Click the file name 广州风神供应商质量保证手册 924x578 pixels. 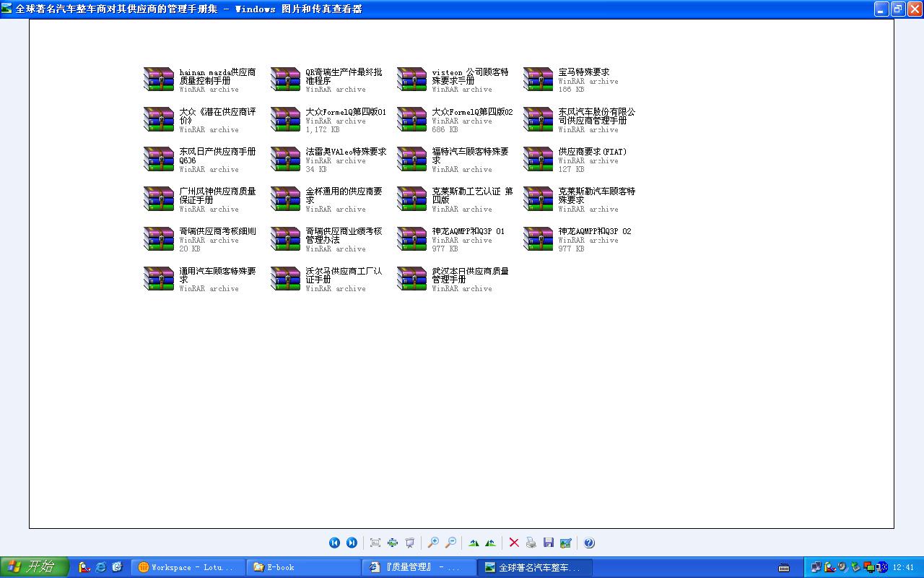[218, 196]
